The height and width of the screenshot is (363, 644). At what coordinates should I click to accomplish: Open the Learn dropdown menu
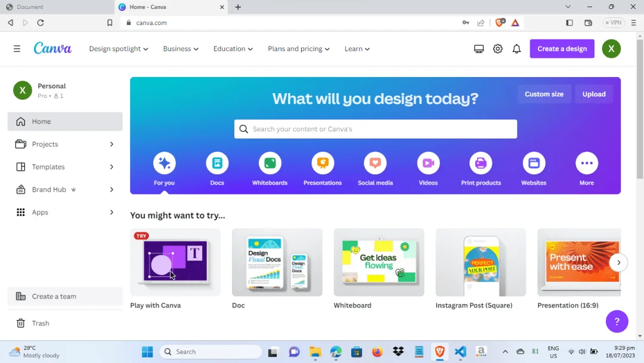(357, 48)
